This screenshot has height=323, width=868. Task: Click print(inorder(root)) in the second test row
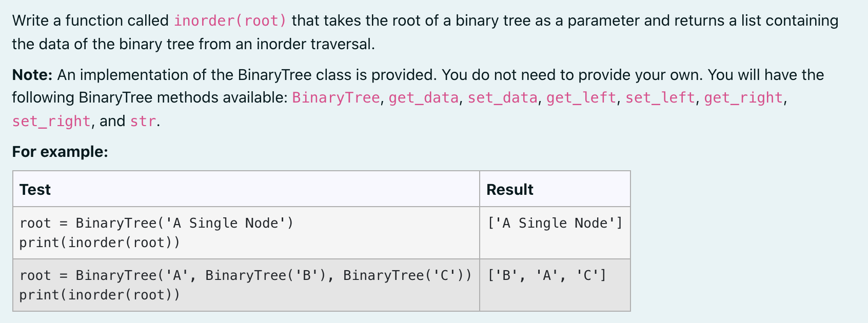pyautogui.click(x=100, y=295)
